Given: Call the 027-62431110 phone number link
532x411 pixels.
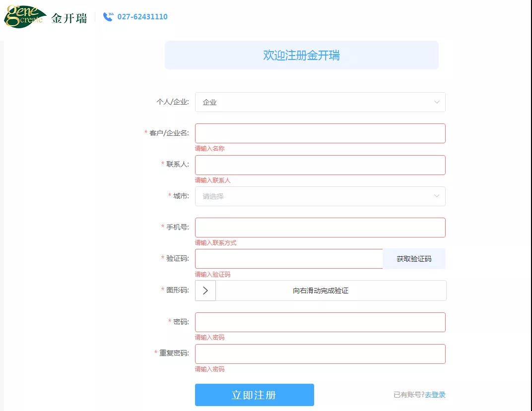Looking at the screenshot, I should [x=142, y=16].
